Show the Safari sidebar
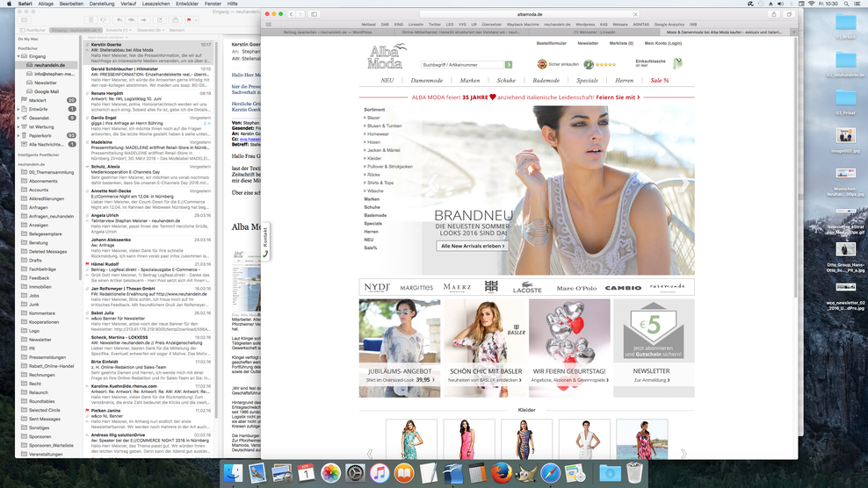Image resolution: width=868 pixels, height=488 pixels. click(314, 14)
